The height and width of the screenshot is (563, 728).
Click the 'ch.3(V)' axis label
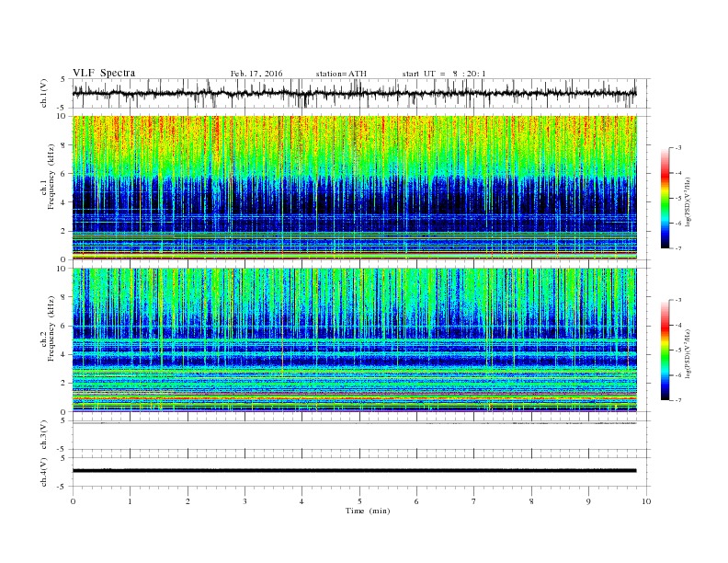coord(44,435)
